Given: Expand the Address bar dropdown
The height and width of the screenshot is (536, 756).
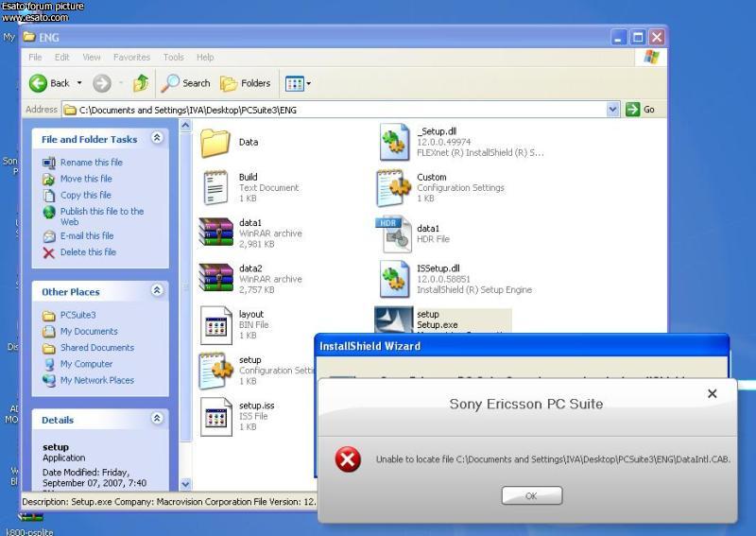Looking at the screenshot, I should point(612,110).
